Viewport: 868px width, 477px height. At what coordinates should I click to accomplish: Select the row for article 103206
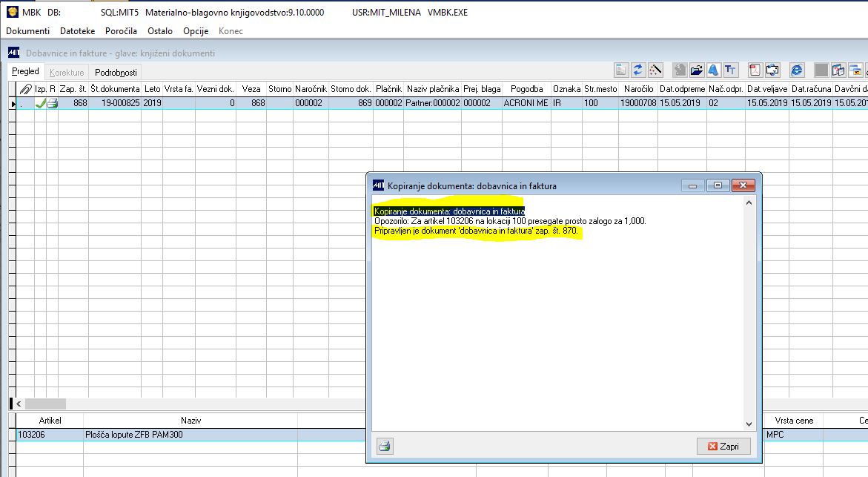pos(188,435)
